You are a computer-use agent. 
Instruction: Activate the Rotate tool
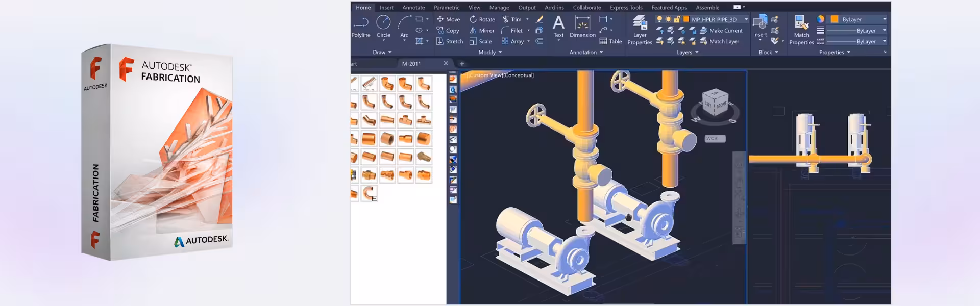pyautogui.click(x=482, y=19)
